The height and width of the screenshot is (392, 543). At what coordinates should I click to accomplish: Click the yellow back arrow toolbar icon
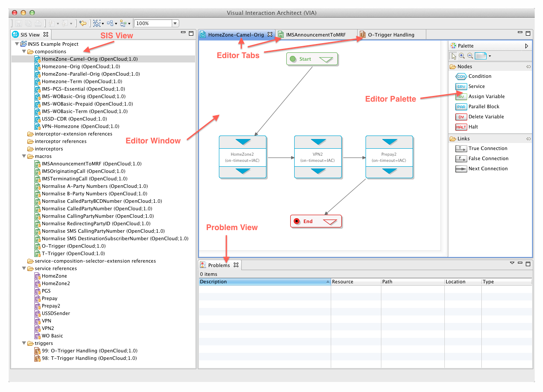point(83,23)
